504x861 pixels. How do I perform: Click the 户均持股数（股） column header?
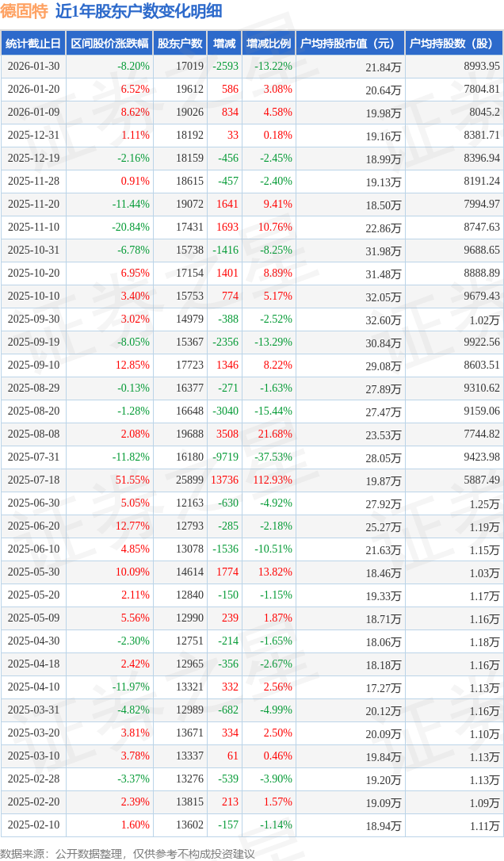coord(453,44)
